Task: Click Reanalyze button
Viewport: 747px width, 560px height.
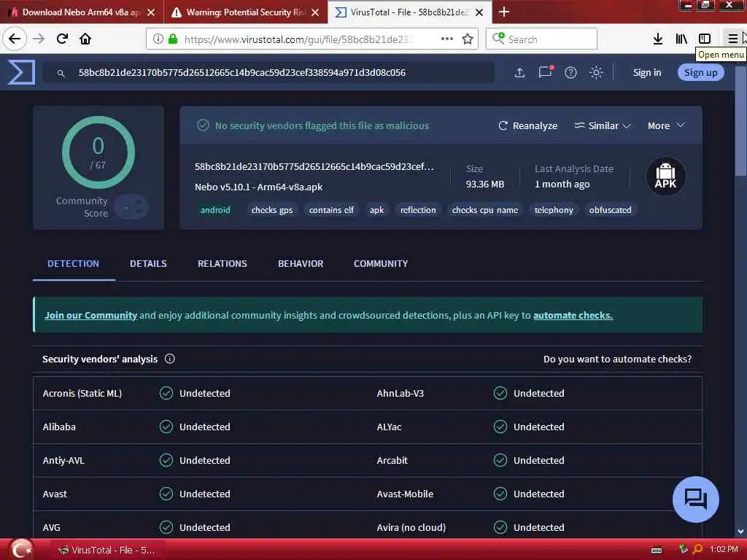Action: [x=528, y=125]
